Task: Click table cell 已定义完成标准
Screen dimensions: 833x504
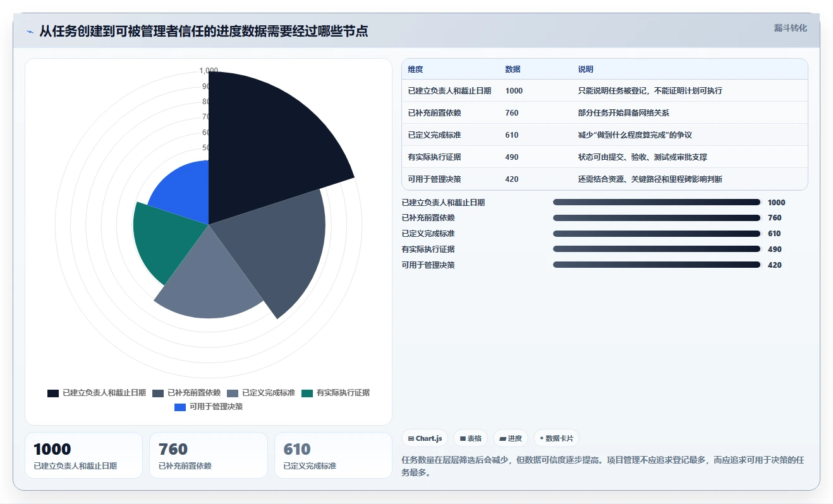Action: click(x=434, y=135)
